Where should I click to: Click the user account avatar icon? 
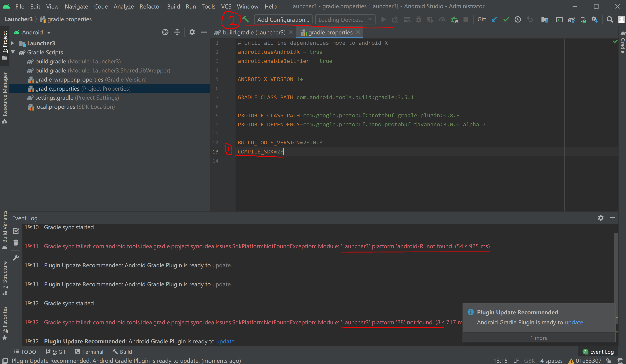pos(621,19)
